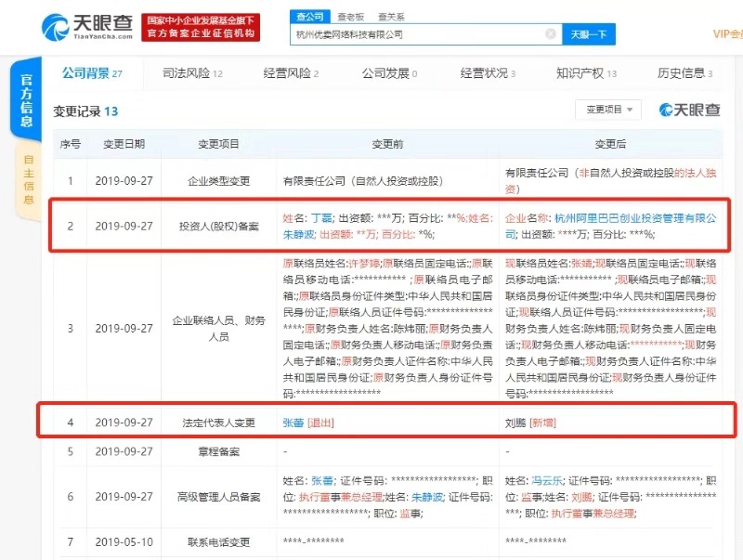Open the 公司背景 tab

click(x=92, y=73)
